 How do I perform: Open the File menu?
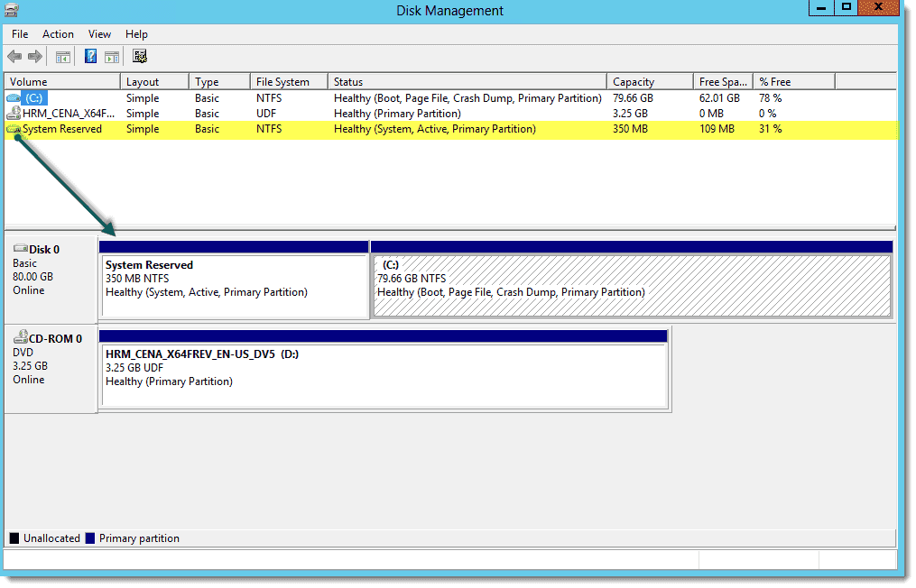click(20, 34)
